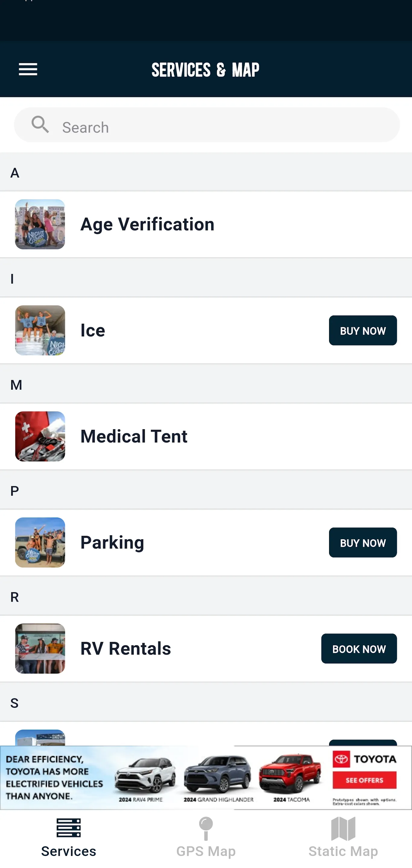Open the Age Verification thumbnail
This screenshot has height=868, width=412.
[x=40, y=225]
